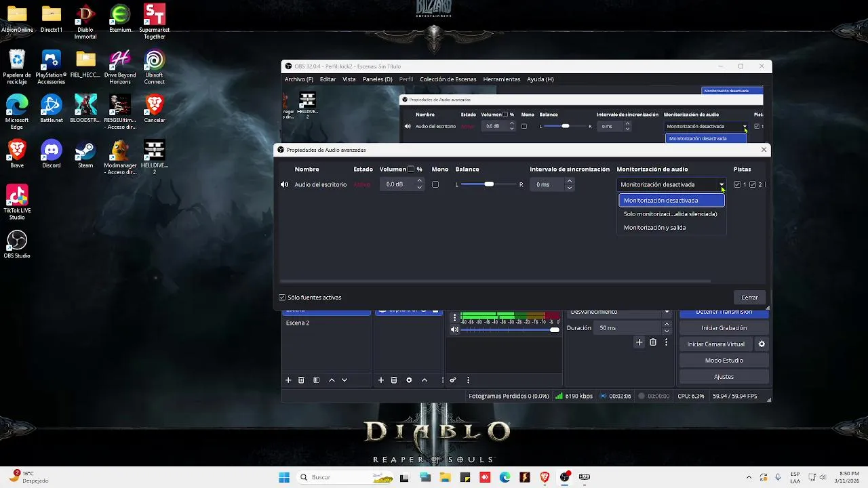This screenshot has width=868, height=488.
Task: Open advanced audio properties gears icon in mixer
Action: click(x=453, y=380)
